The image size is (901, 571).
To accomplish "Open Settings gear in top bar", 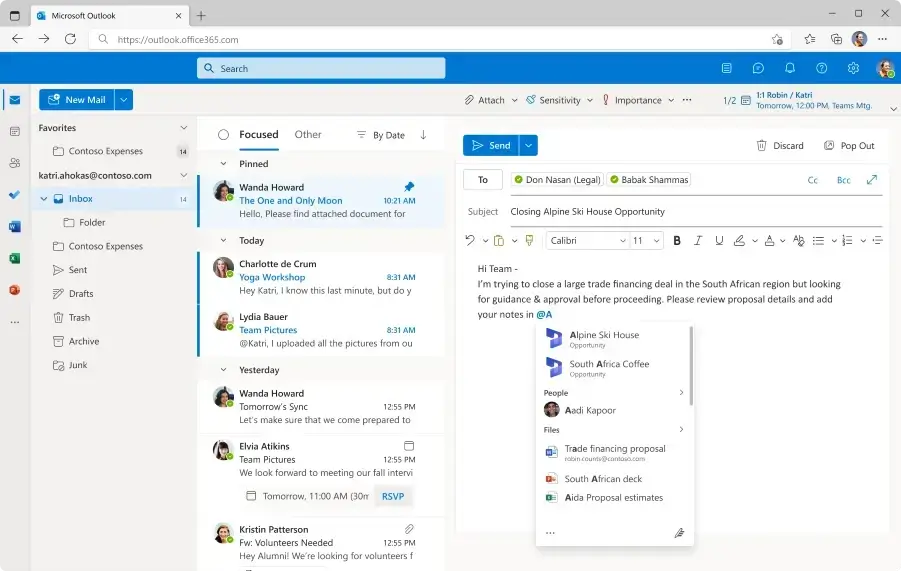I will pos(853,68).
